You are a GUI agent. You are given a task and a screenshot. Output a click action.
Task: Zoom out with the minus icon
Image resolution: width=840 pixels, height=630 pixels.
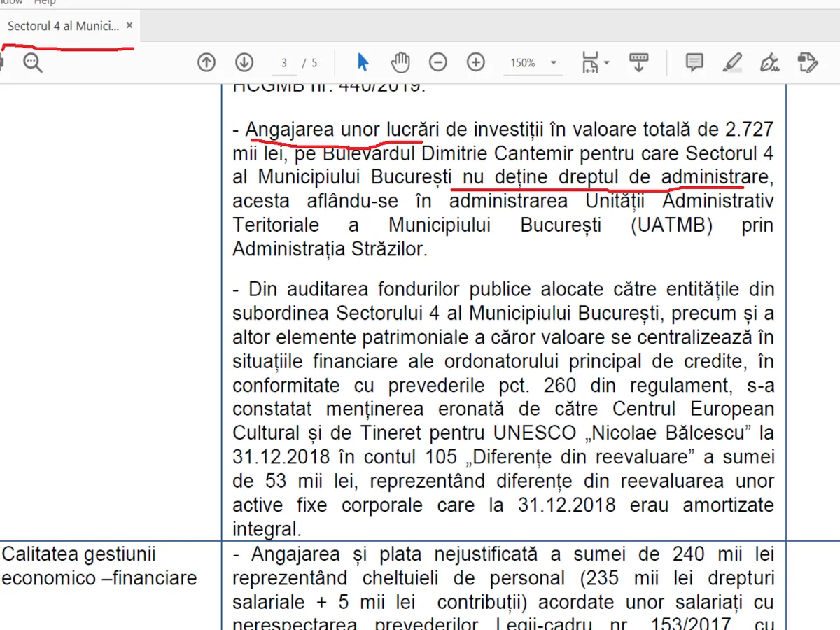click(438, 63)
